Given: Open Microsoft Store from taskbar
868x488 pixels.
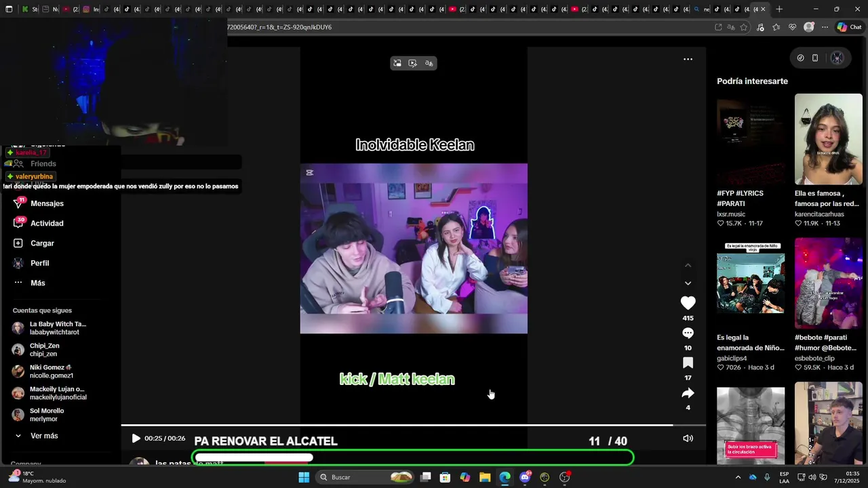Looking at the screenshot, I should coord(445,477).
